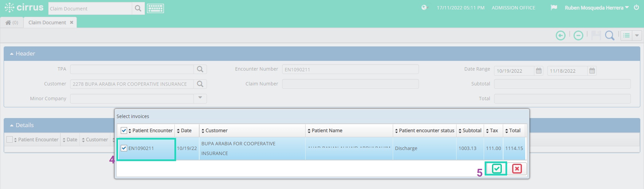Open Ruben Mosqueda Herrera user menu
644x189 pixels.
click(x=596, y=8)
